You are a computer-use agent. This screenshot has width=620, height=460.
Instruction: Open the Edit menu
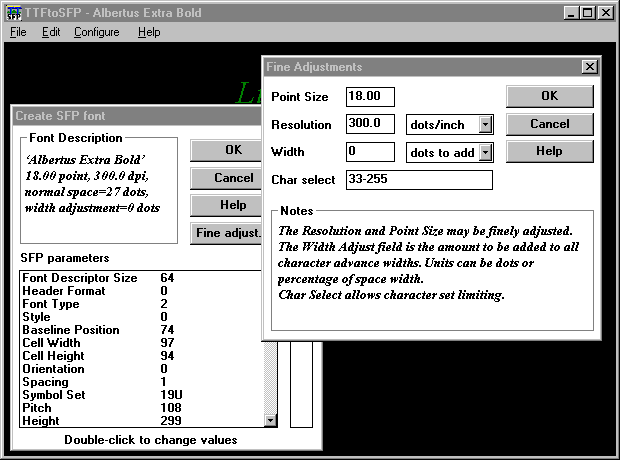(x=51, y=32)
